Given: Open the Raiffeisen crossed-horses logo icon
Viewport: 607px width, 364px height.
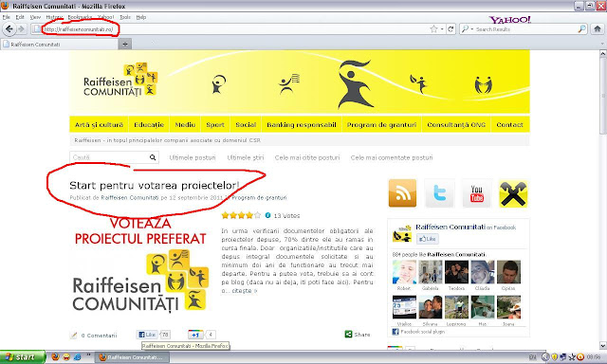Looking at the screenshot, I should pos(513,193).
